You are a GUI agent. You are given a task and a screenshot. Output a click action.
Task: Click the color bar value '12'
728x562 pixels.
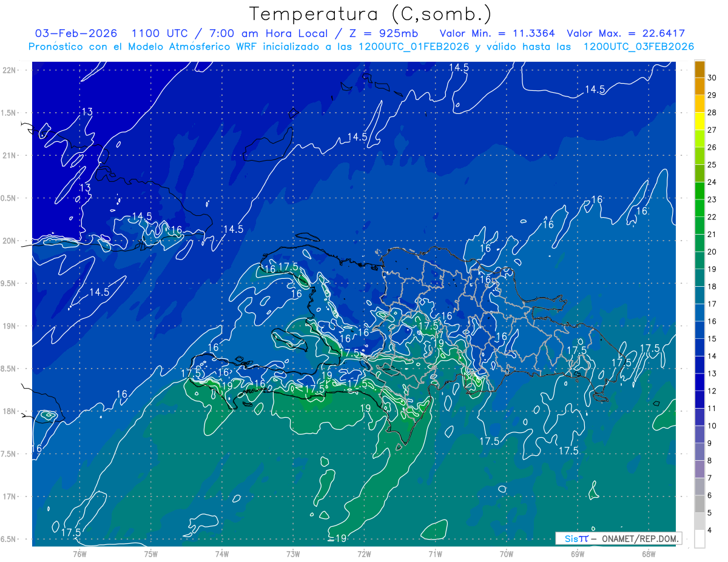712,391
